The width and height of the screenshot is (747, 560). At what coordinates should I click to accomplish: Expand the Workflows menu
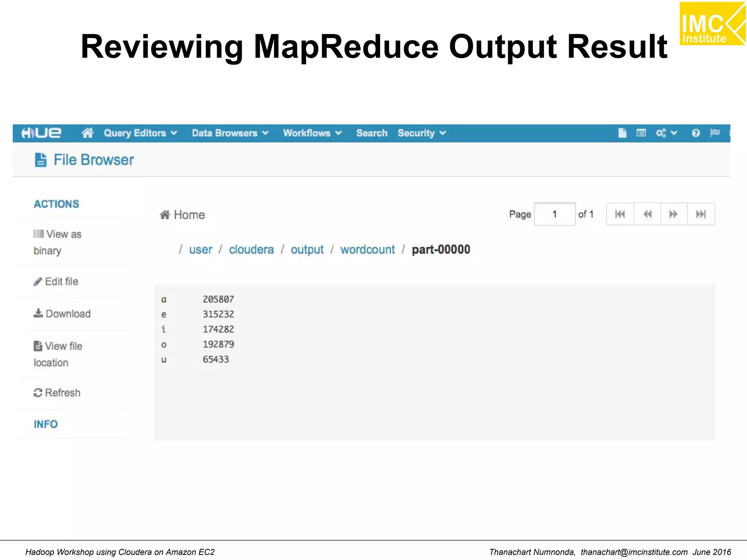[312, 133]
